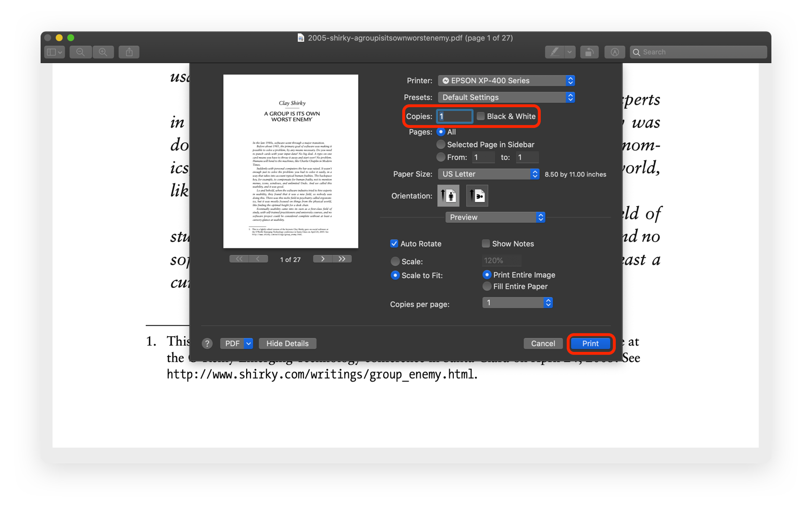Open the Copies per page dropdown
Screen dimensions: 812x506
[517, 302]
